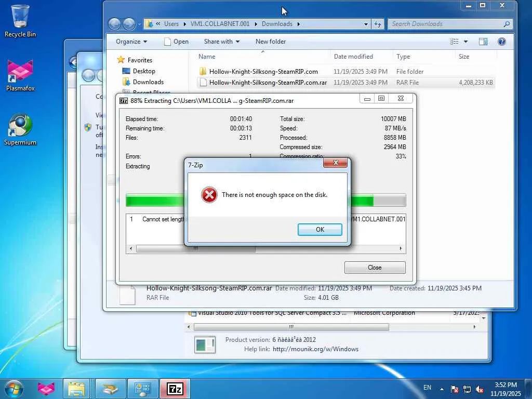The height and width of the screenshot is (399, 532).
Task: Dismiss the disk space error with OK
Action: coord(320,229)
